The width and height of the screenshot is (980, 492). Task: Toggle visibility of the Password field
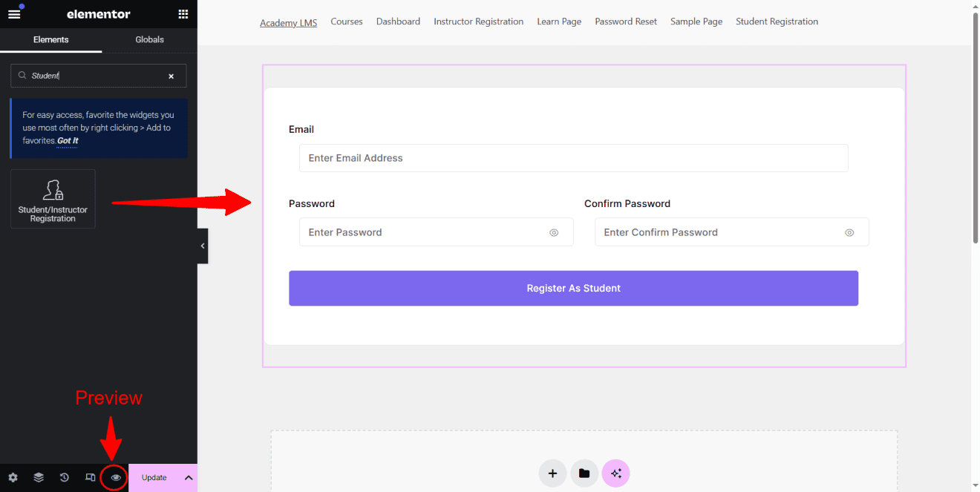[554, 232]
